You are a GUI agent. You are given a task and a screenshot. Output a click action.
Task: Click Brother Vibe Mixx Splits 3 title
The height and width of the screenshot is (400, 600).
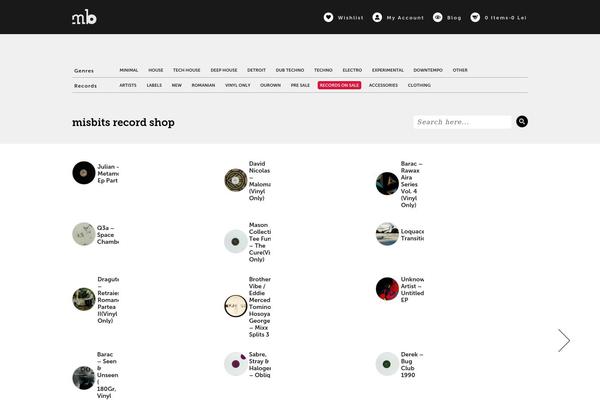pos(260,307)
